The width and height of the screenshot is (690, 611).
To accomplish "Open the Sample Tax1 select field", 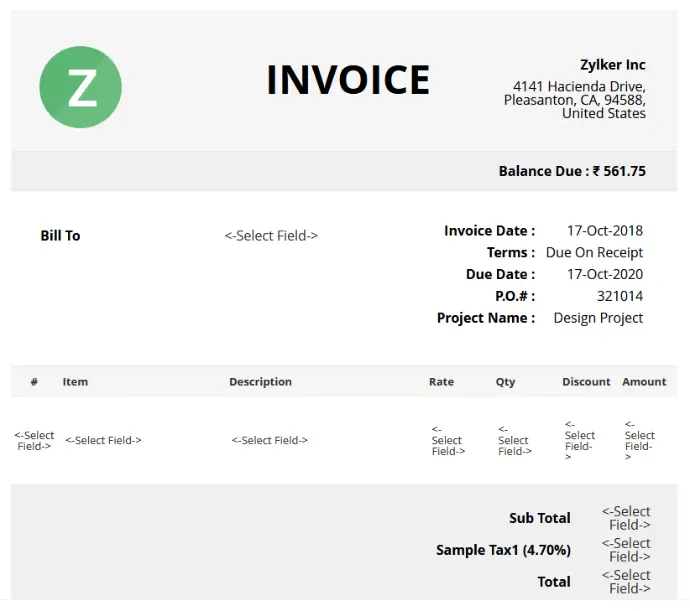I will (x=626, y=550).
